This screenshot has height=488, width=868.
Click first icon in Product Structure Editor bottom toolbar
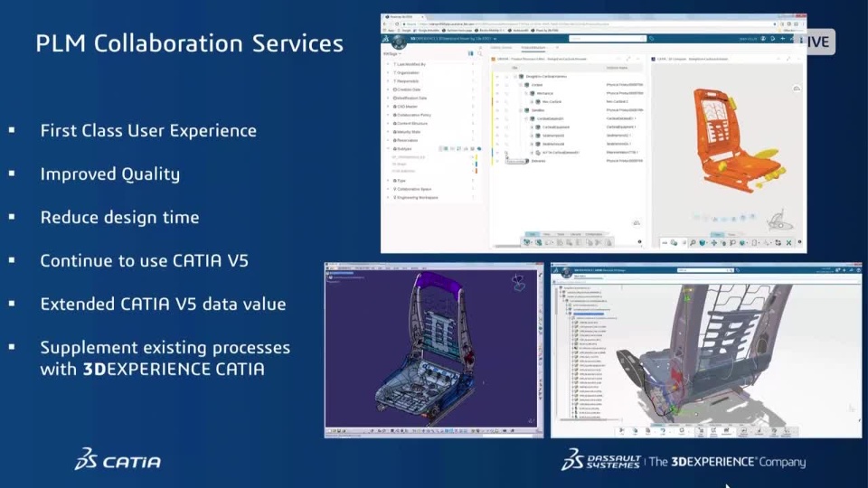click(x=527, y=242)
